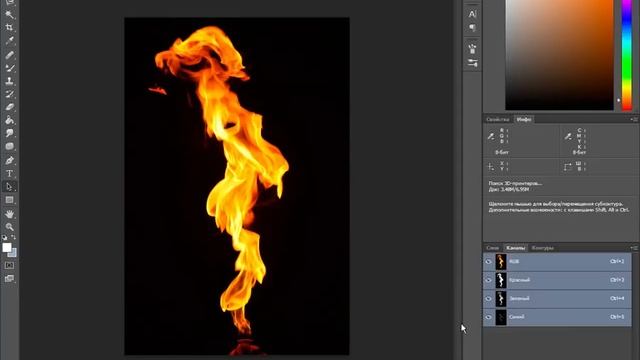Select the Pen tool
The height and width of the screenshot is (360, 640).
point(9,160)
